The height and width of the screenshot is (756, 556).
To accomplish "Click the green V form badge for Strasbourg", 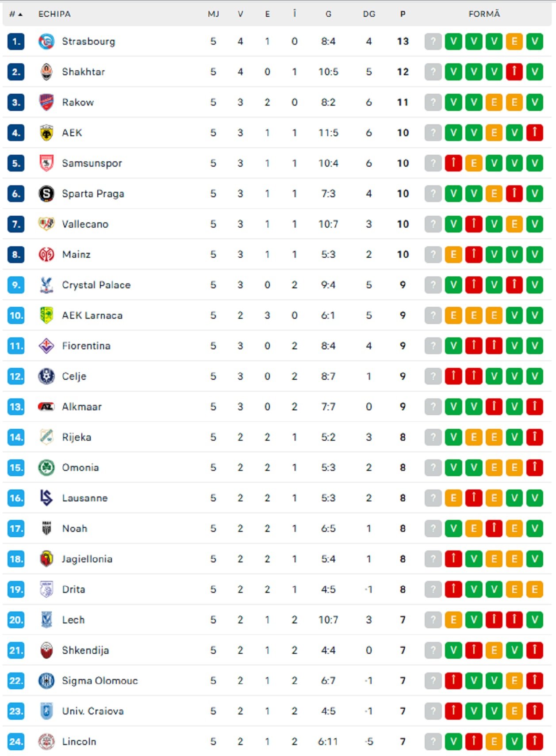I will click(453, 41).
